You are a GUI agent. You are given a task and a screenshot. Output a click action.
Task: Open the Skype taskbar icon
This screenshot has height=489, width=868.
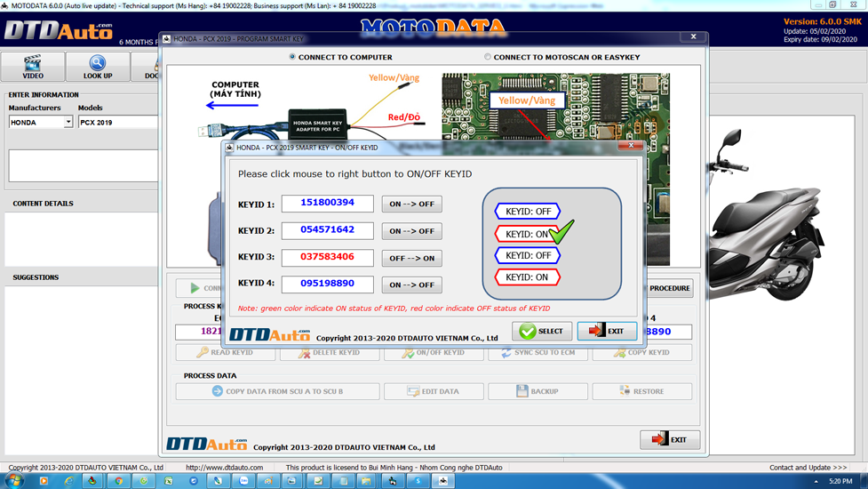[x=418, y=481]
